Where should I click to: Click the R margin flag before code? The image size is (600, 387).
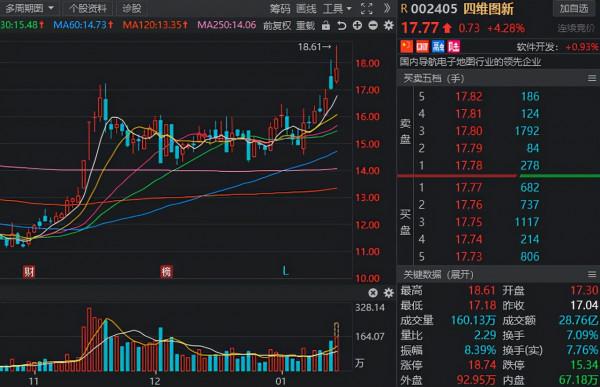click(404, 9)
